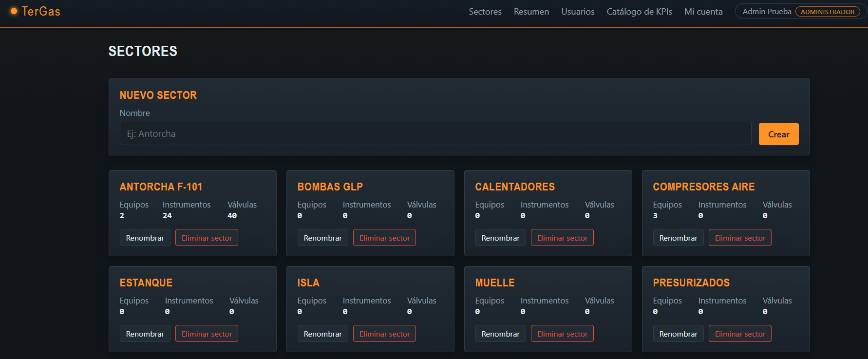Click Válvulas value 40 in ANTORCHA F-101
The width and height of the screenshot is (868, 359).
click(232, 215)
